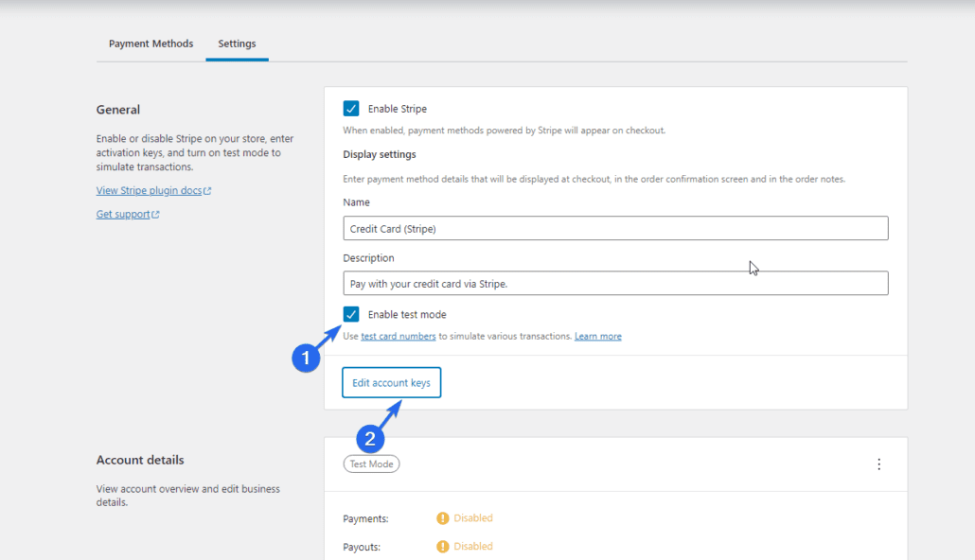Click the external link icon beside Get support
The image size is (975, 560).
(x=155, y=215)
